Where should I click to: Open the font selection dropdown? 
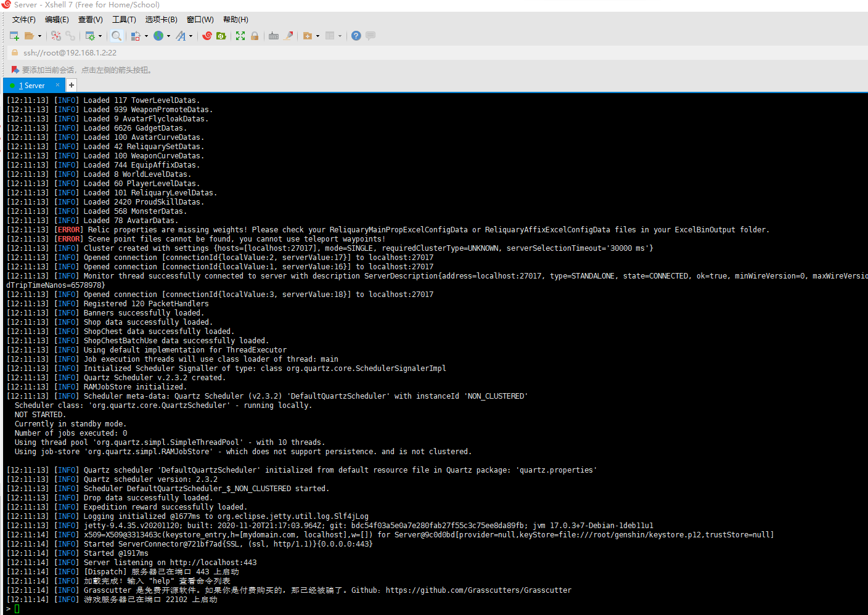pos(191,36)
